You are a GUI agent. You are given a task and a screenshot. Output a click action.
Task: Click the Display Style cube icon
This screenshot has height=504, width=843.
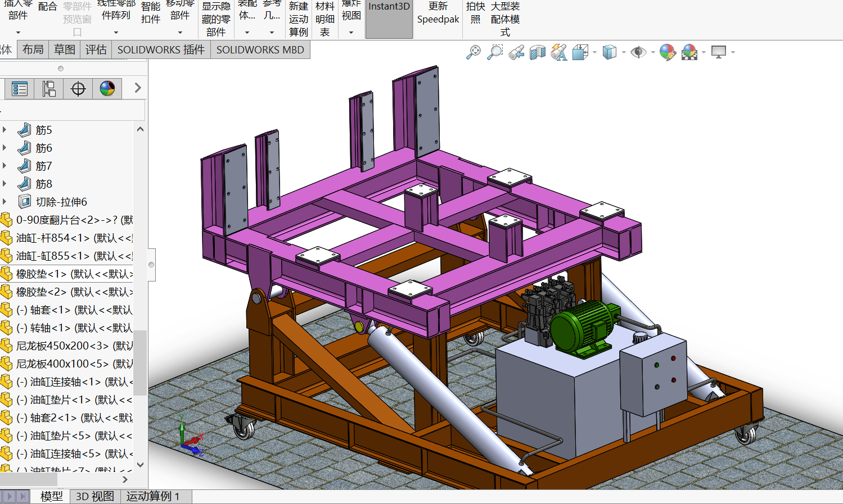(610, 52)
